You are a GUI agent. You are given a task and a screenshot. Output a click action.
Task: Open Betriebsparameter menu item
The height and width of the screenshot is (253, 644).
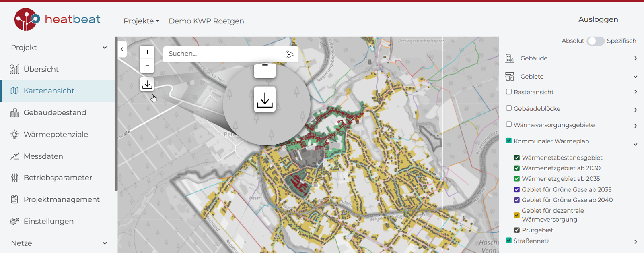58,178
